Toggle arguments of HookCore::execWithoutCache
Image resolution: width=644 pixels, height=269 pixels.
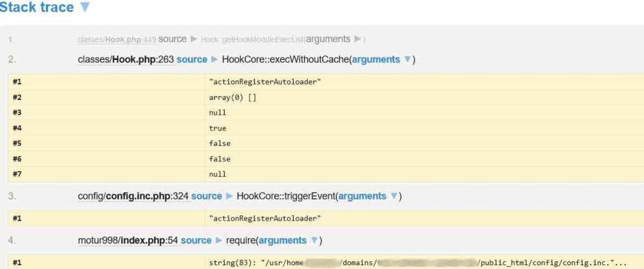[376, 59]
